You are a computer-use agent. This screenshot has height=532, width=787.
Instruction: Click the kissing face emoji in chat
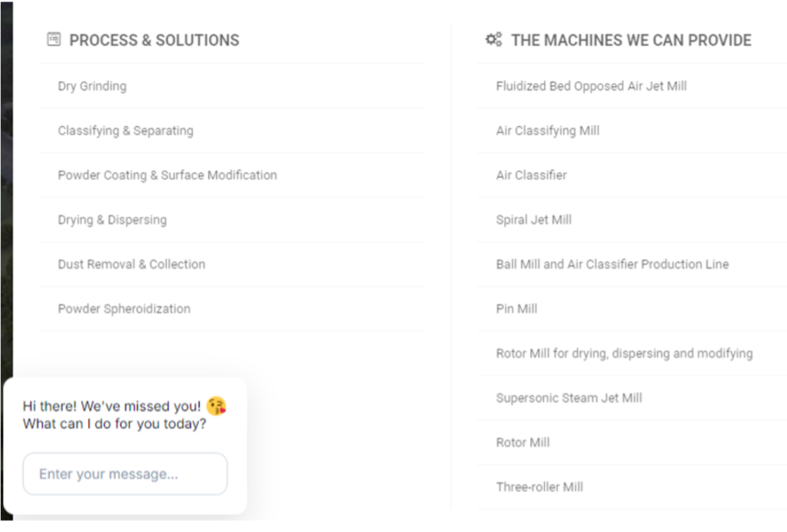point(217,406)
